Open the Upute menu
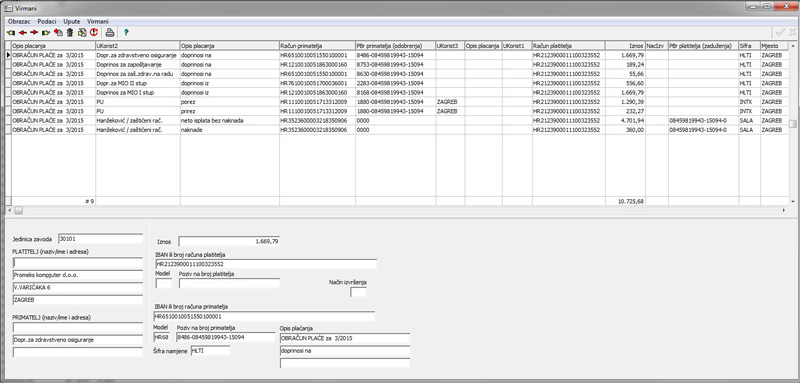This screenshot has height=383, width=800. [x=72, y=22]
